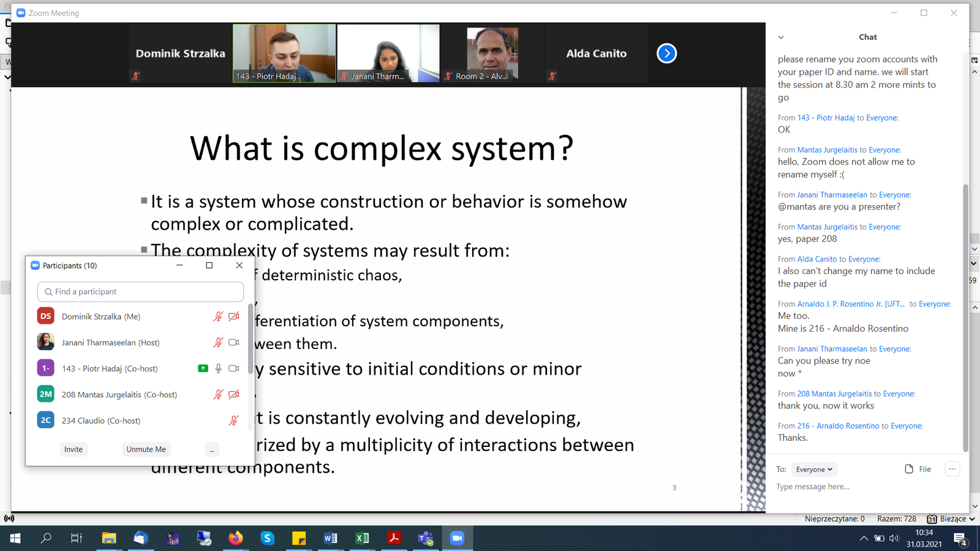Select 234 Claudio in the participants list
The width and height of the screenshot is (980, 551).
pos(101,421)
